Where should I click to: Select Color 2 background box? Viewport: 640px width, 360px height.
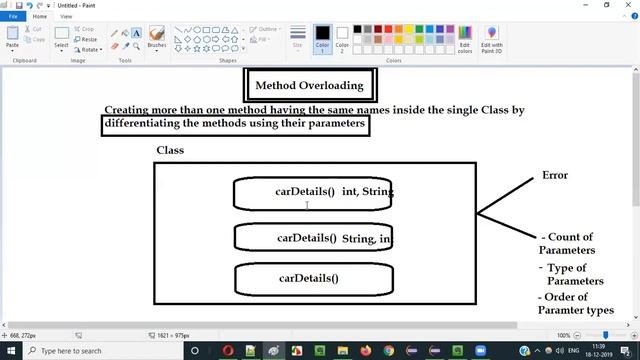click(x=342, y=39)
